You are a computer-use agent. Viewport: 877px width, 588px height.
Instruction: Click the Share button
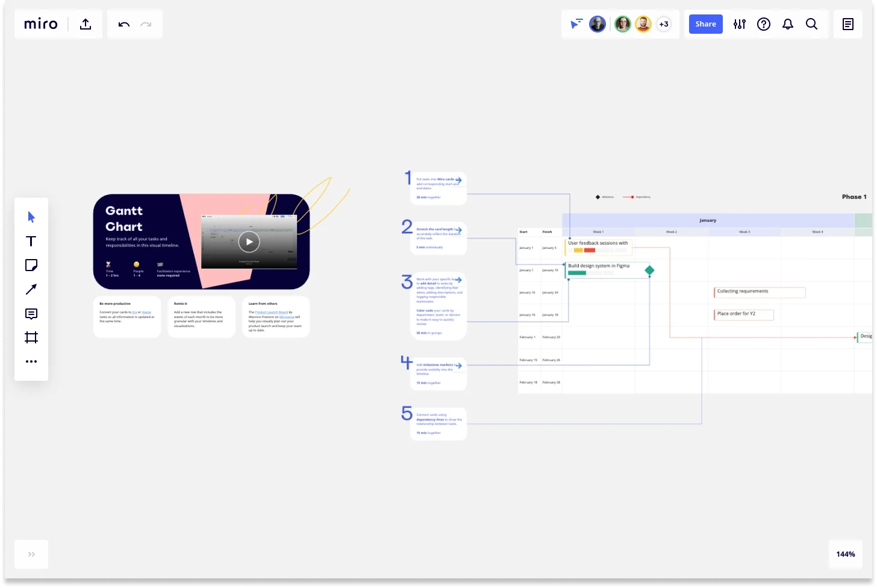coord(705,24)
